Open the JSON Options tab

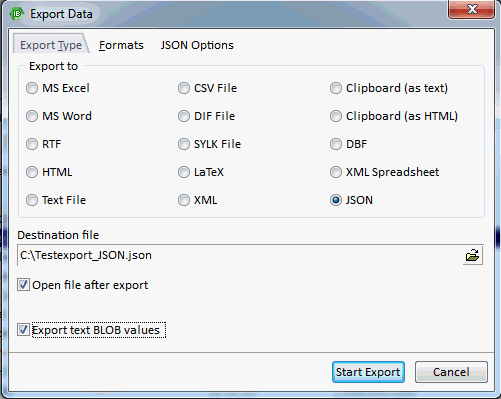tap(197, 45)
